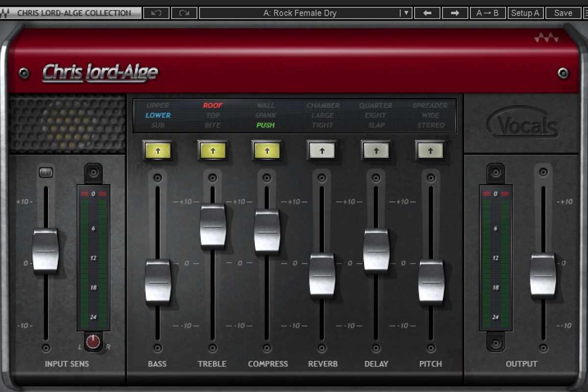Click the BITE treble mode label

(x=213, y=125)
